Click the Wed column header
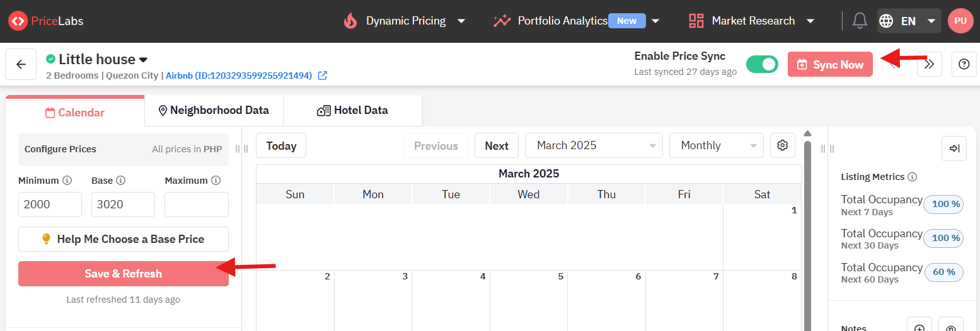980x331 pixels. [x=529, y=194]
